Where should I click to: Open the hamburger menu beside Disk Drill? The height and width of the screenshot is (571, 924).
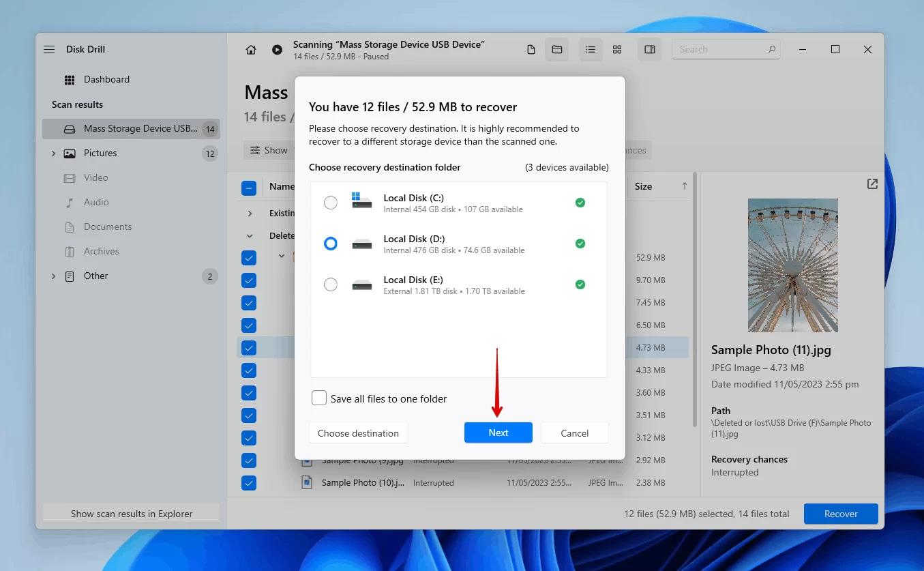[49, 50]
